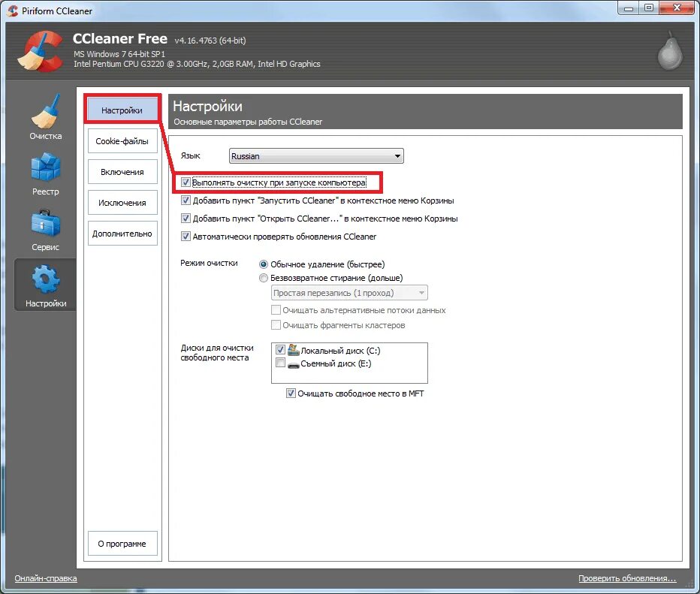Click the CCleaner logo in header
Screen dimensions: 700x594
[40, 51]
